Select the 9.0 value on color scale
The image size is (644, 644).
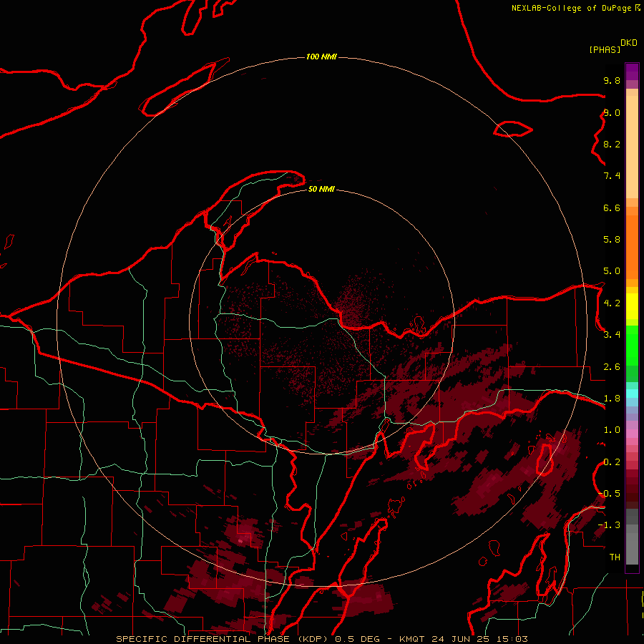coord(612,112)
